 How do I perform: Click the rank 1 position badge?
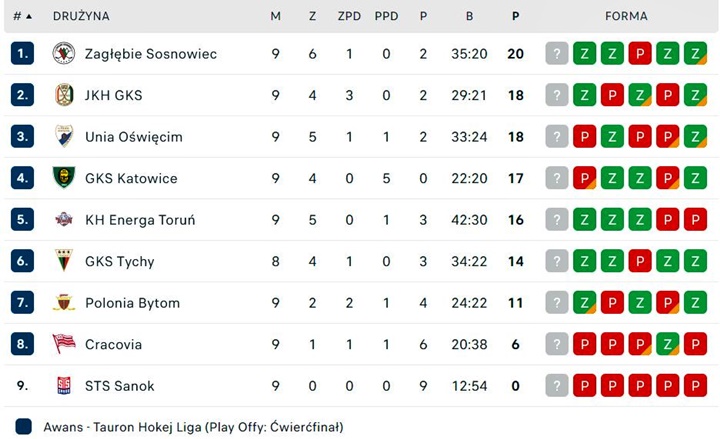pos(23,53)
